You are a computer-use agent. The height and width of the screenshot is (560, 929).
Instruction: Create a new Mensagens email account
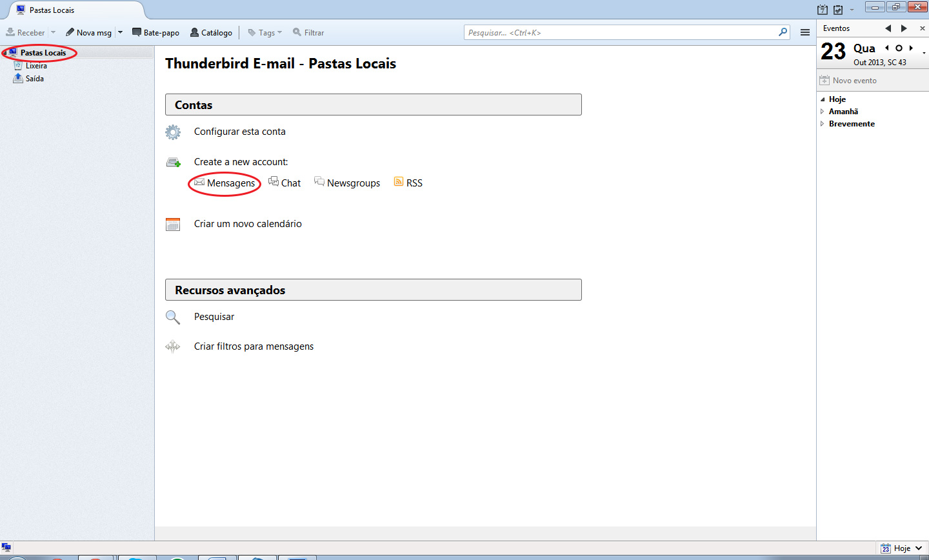225,183
